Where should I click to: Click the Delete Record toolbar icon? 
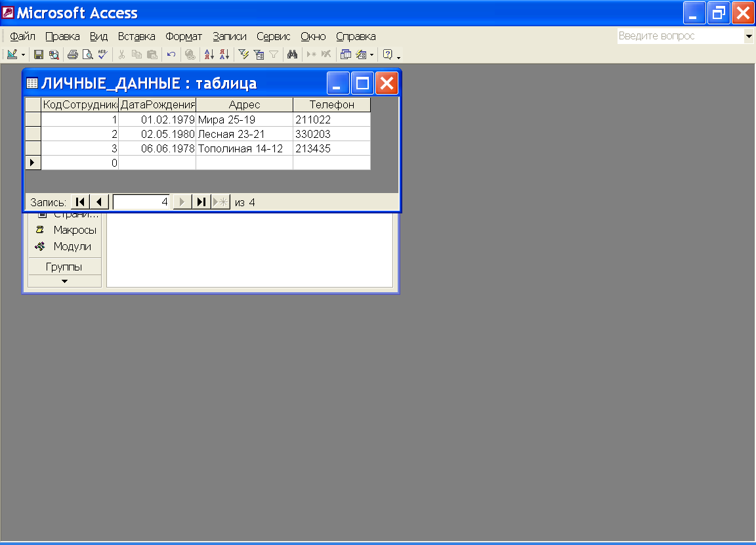(x=326, y=54)
